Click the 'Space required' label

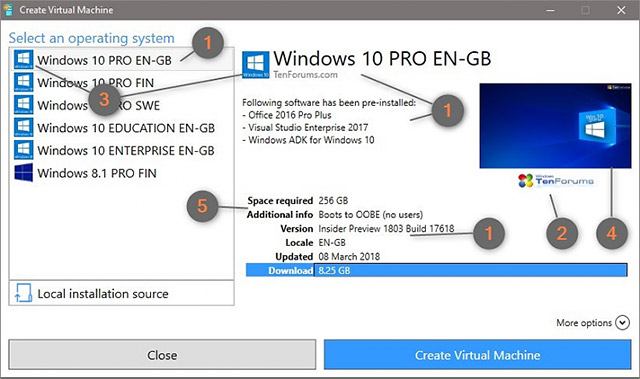pyautogui.click(x=280, y=200)
